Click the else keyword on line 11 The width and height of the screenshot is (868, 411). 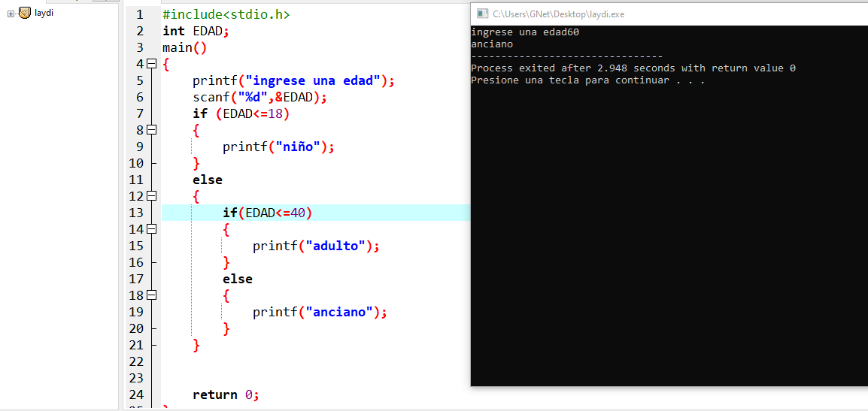207,180
